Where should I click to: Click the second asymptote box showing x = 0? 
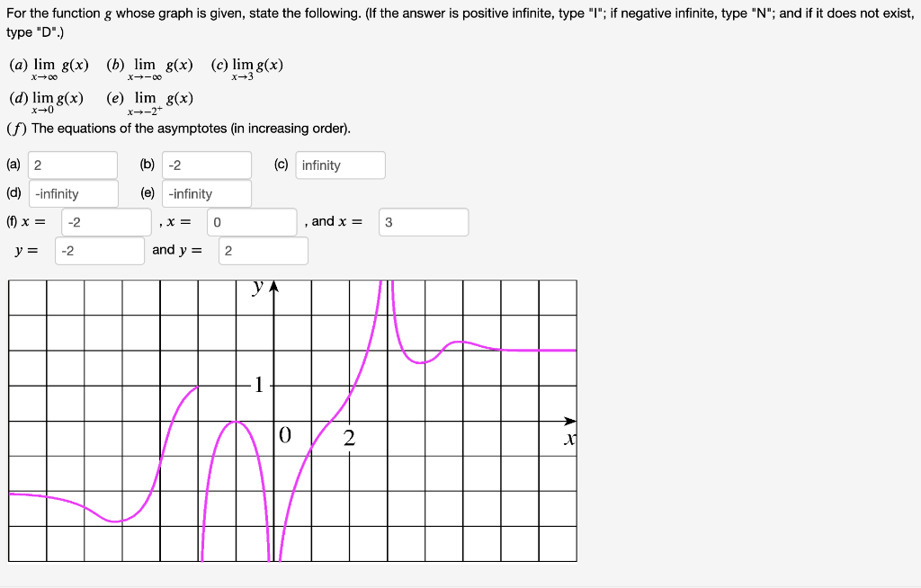pyautogui.click(x=252, y=221)
